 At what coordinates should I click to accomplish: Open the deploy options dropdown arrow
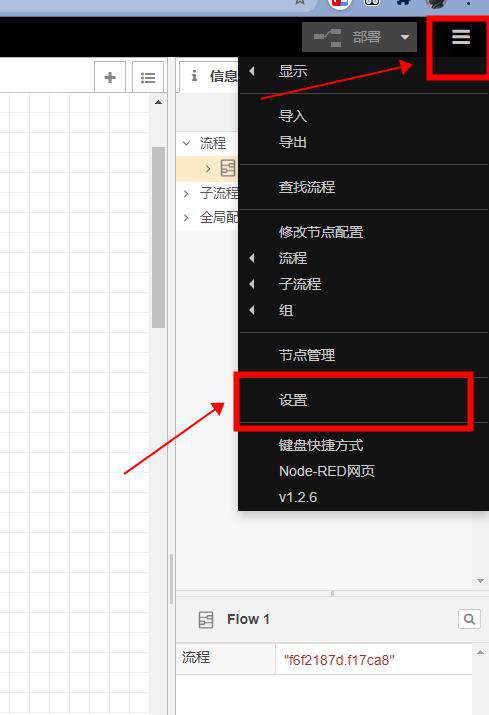coord(405,37)
